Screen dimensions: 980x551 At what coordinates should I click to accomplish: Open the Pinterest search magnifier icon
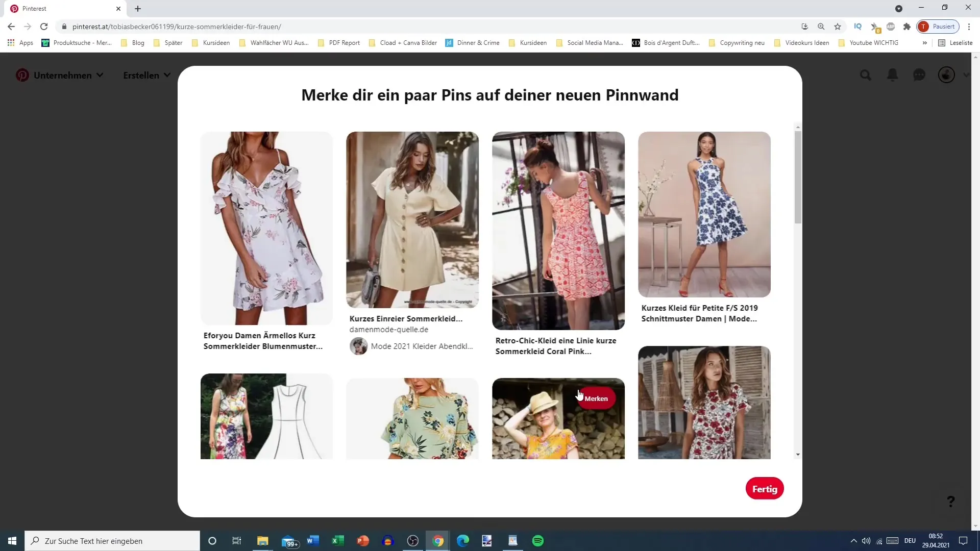point(866,76)
